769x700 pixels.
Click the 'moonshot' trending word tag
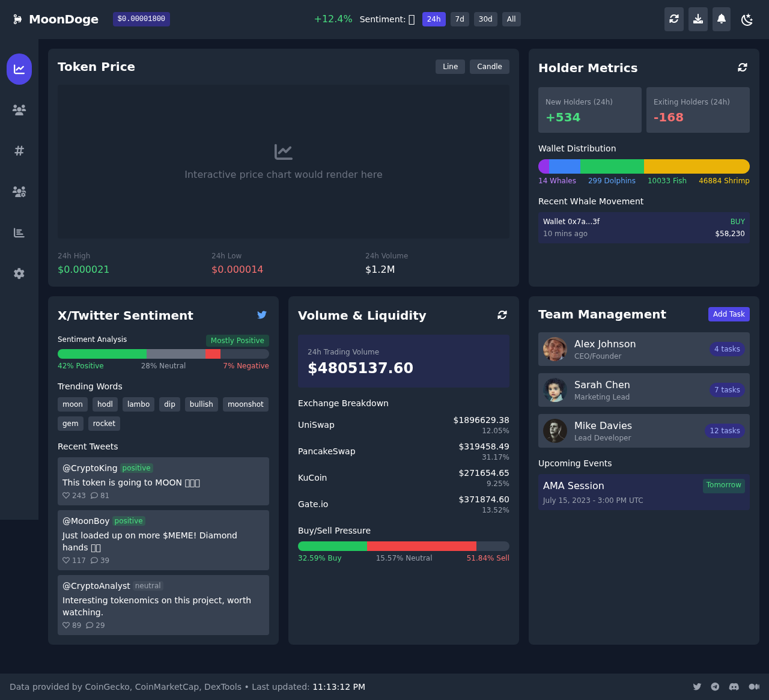coord(245,404)
